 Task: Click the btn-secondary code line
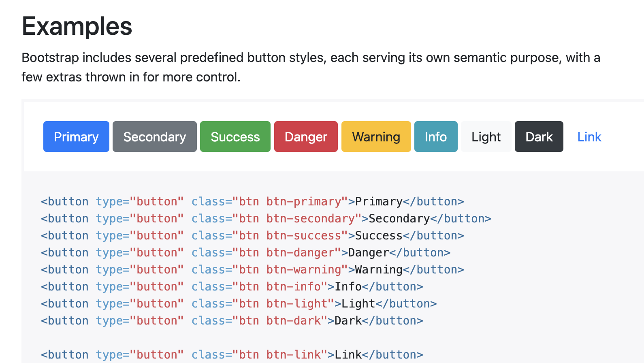(x=312, y=218)
